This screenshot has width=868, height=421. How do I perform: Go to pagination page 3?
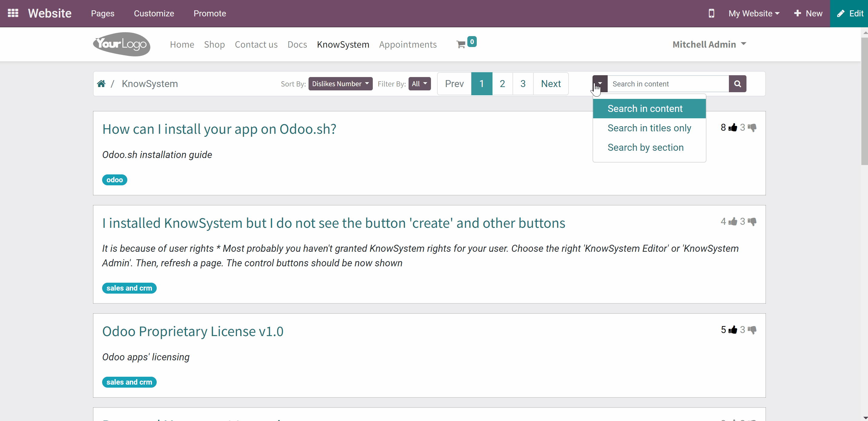click(x=523, y=84)
